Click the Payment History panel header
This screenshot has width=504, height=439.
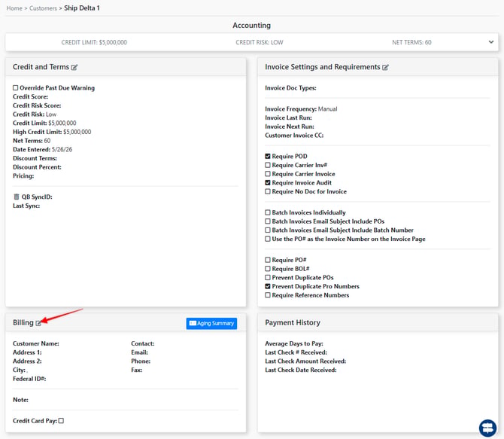click(378, 322)
